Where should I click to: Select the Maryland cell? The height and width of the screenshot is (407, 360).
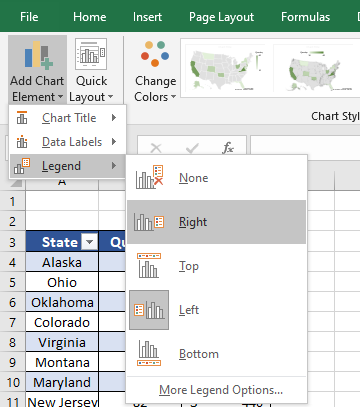62,382
